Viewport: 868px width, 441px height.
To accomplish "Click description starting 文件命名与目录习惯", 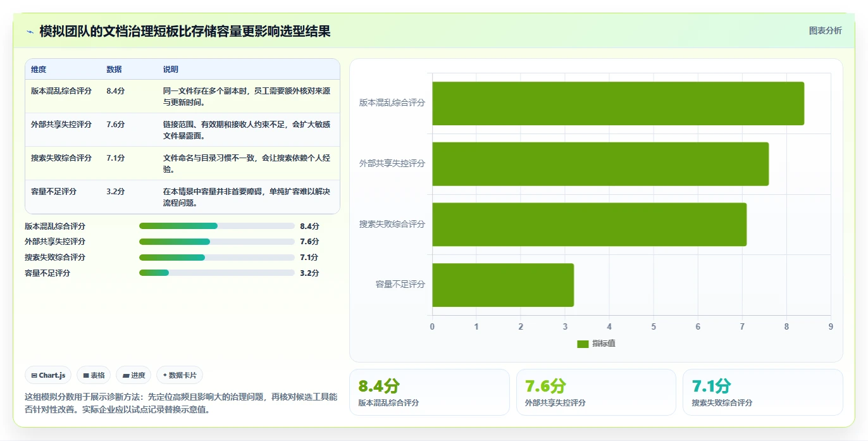I will pos(247,164).
